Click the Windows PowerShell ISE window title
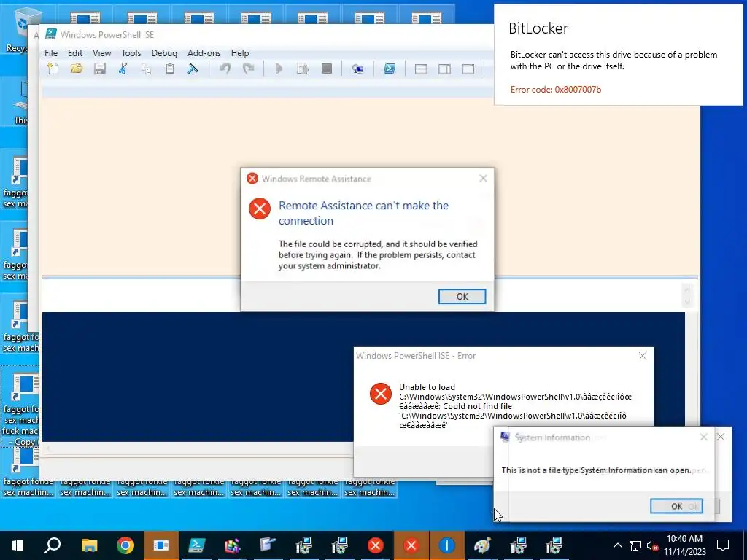This screenshot has width=747, height=560. click(107, 35)
